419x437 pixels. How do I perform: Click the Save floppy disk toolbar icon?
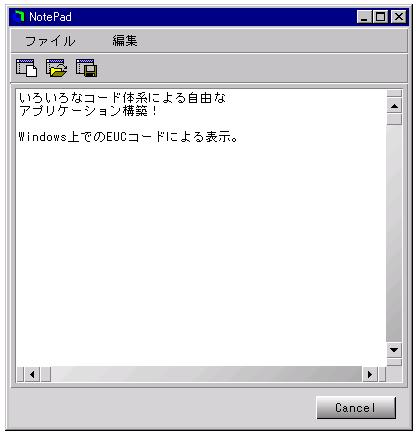tap(86, 68)
